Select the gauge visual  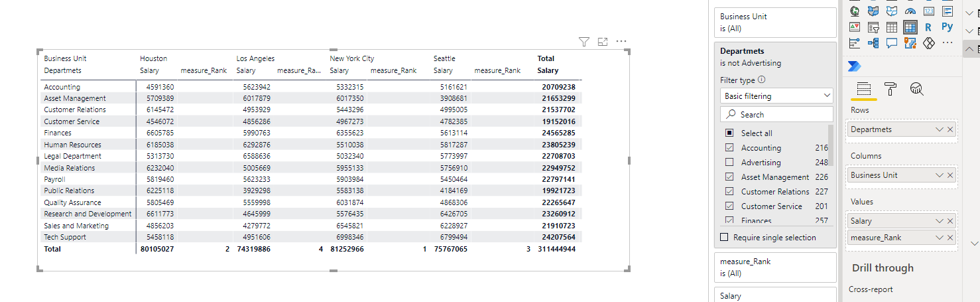[x=910, y=11]
